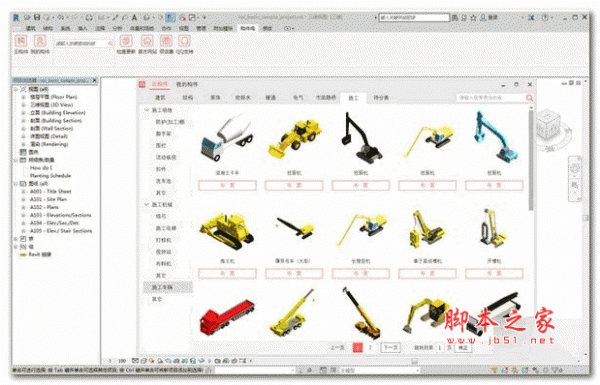Open the 视图 ribbon tab

[184, 28]
